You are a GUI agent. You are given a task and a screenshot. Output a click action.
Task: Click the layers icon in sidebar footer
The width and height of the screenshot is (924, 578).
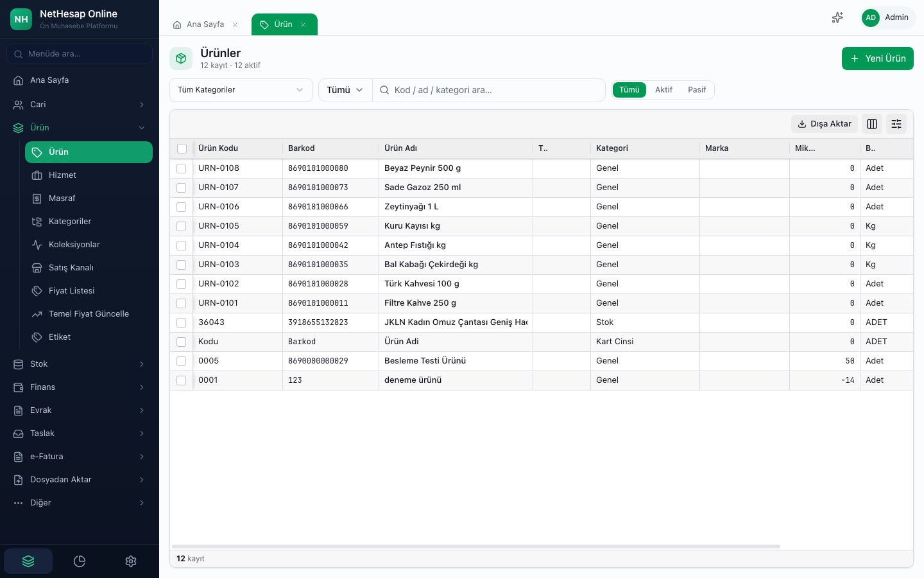pyautogui.click(x=28, y=561)
